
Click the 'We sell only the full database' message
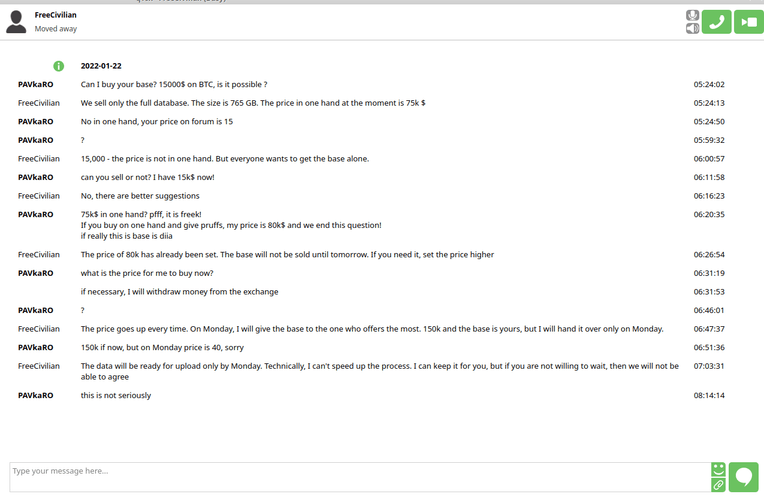point(253,103)
